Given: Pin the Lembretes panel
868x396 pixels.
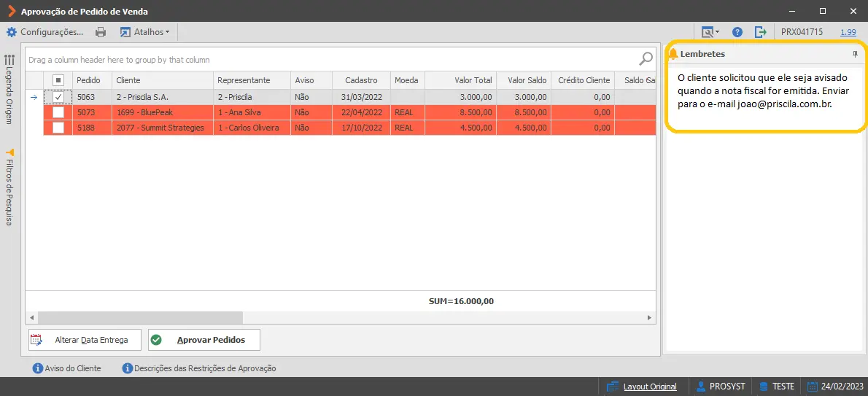Looking at the screenshot, I should (x=856, y=54).
